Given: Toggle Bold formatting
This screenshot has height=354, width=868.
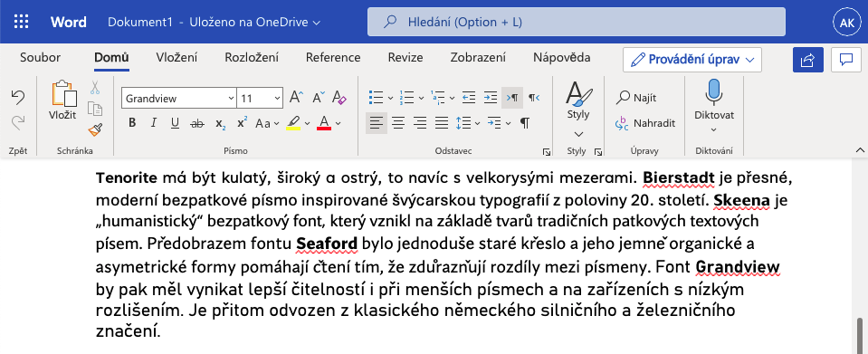Looking at the screenshot, I should click(x=132, y=123).
